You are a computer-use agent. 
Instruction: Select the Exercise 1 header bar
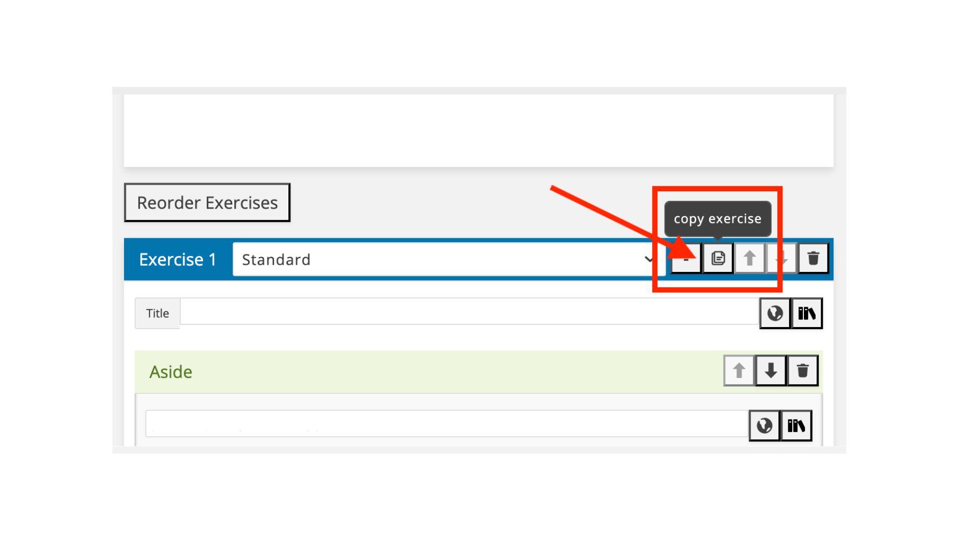177,259
